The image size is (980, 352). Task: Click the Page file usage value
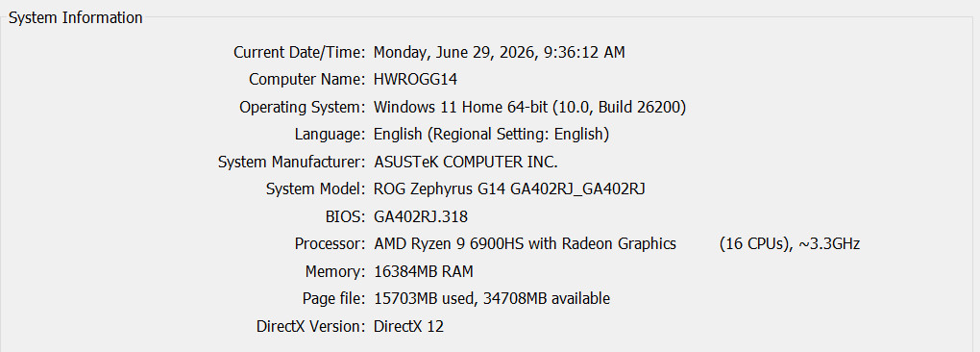[x=492, y=299]
